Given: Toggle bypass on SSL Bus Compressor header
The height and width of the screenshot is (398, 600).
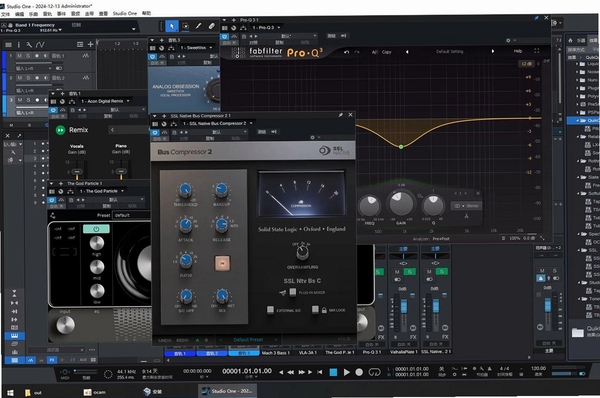Looking at the screenshot, I should click(x=155, y=132).
